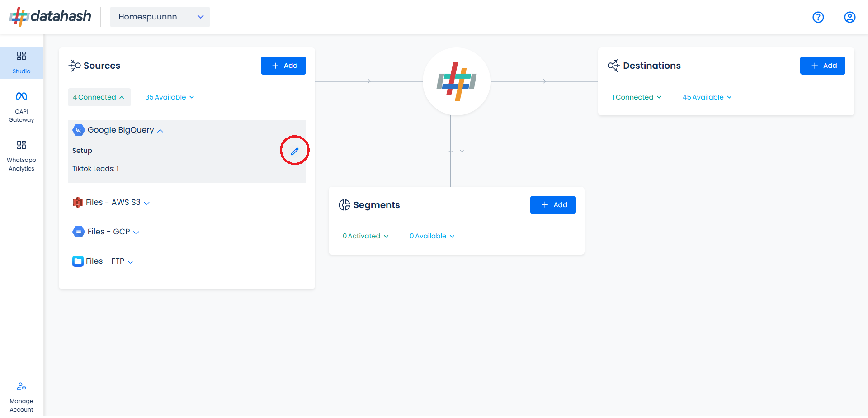Open the Homespuunnn workspace dropdown
The image size is (868, 418).
pyautogui.click(x=160, y=17)
